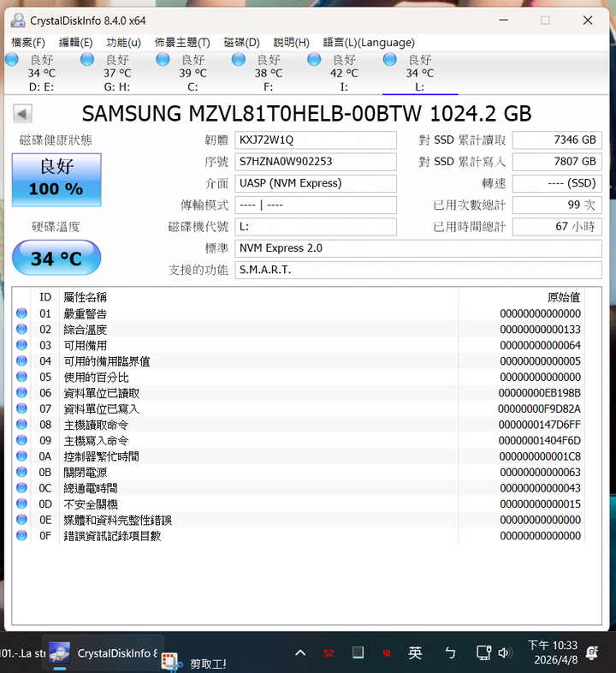Viewport: 616px width, 673px height.
Task: Select row 0C 總通電時間
Action: (299, 488)
